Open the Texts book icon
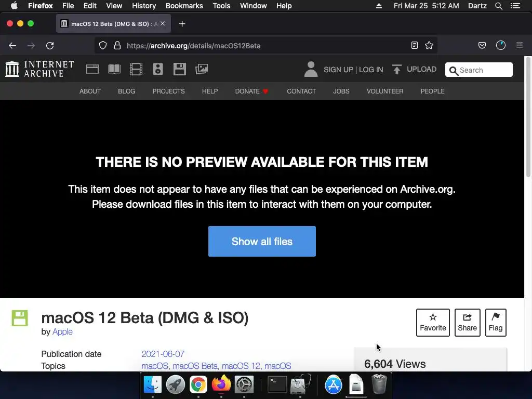This screenshot has width=532, height=399. (x=114, y=69)
